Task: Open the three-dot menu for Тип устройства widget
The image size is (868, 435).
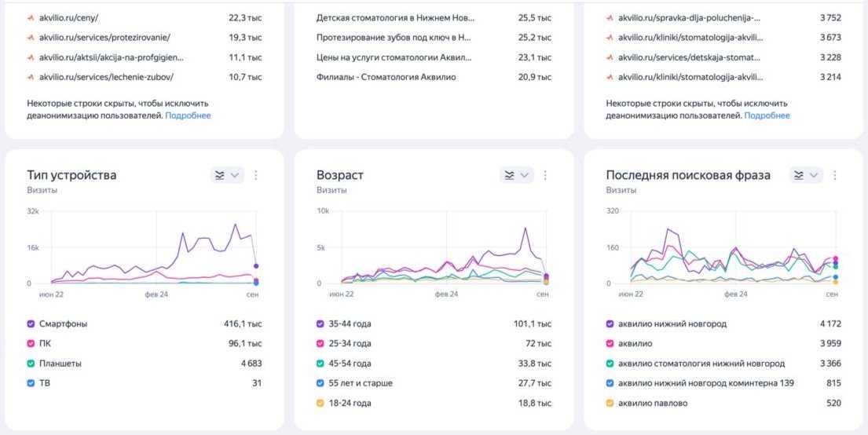Action: (255, 175)
